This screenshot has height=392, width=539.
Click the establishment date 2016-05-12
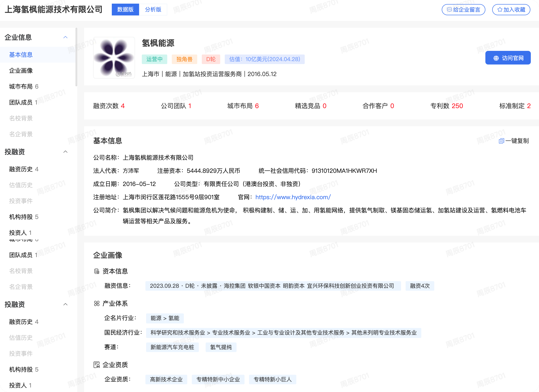(x=139, y=184)
